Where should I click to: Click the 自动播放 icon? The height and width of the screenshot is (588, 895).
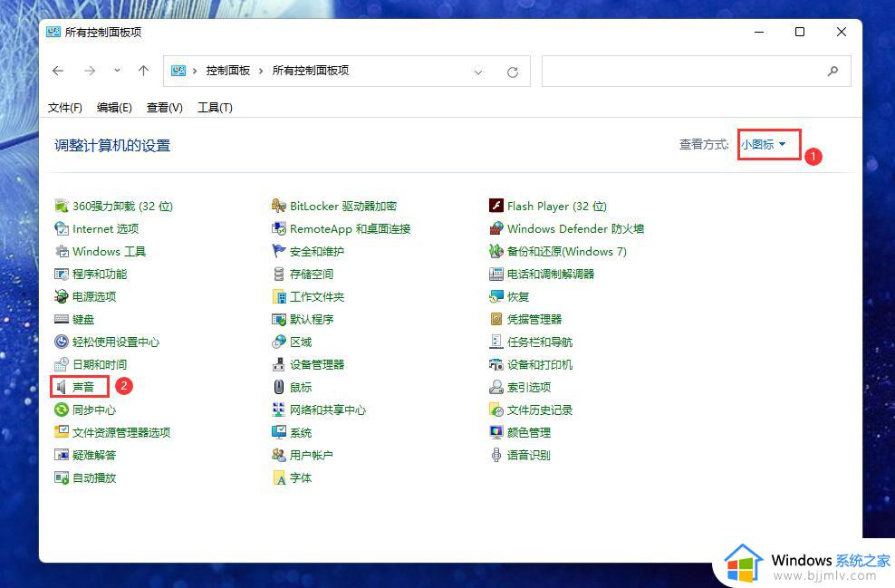pyautogui.click(x=61, y=477)
